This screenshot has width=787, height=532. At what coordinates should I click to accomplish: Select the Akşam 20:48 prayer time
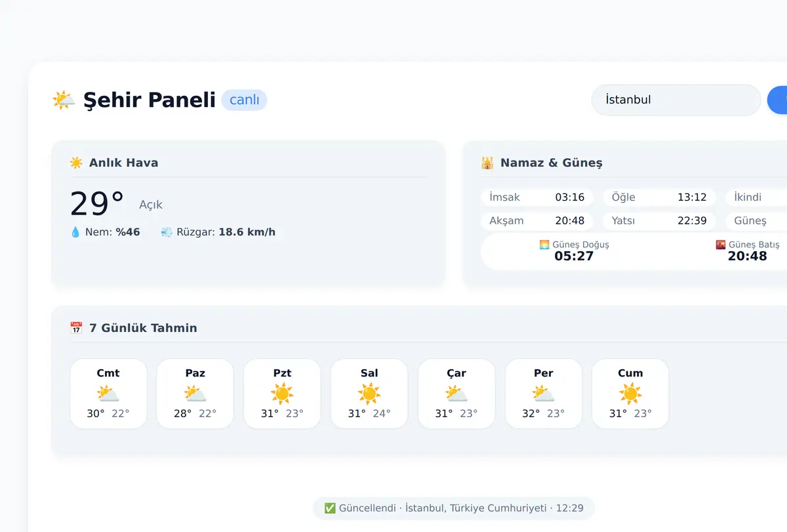pos(537,221)
